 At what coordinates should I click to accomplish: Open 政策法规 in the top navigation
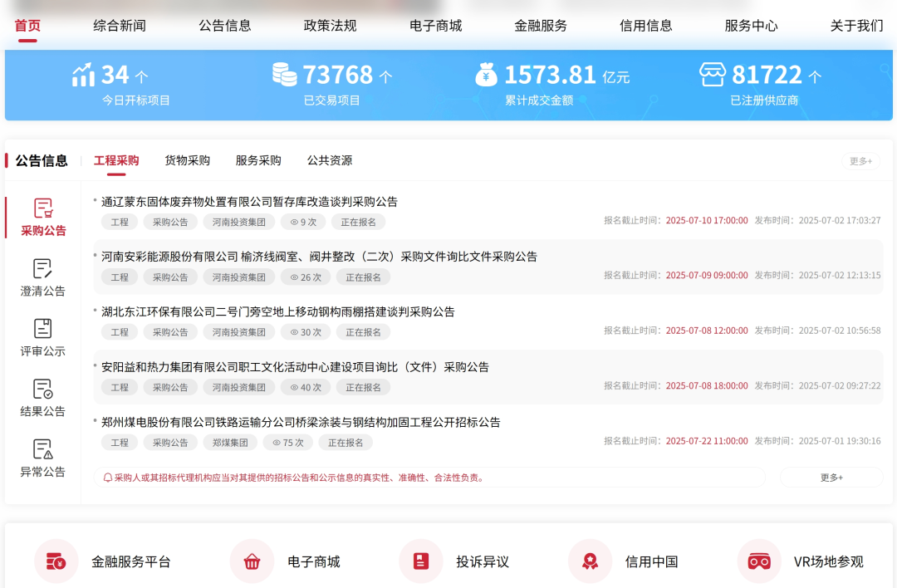coord(330,26)
